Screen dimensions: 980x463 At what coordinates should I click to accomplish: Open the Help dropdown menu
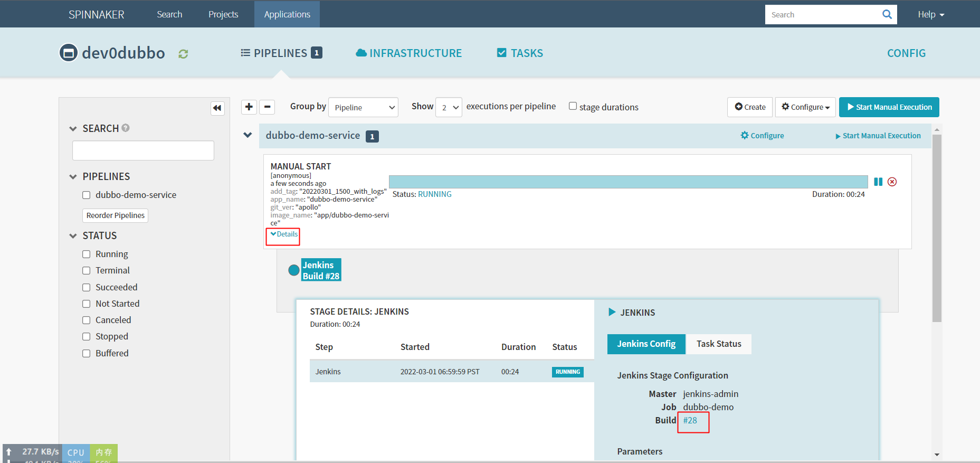[931, 14]
